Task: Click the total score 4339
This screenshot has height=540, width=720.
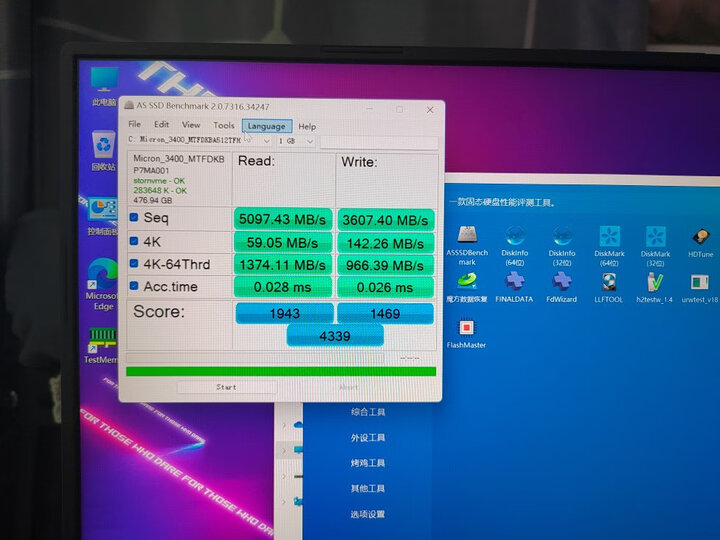Action: click(x=335, y=336)
